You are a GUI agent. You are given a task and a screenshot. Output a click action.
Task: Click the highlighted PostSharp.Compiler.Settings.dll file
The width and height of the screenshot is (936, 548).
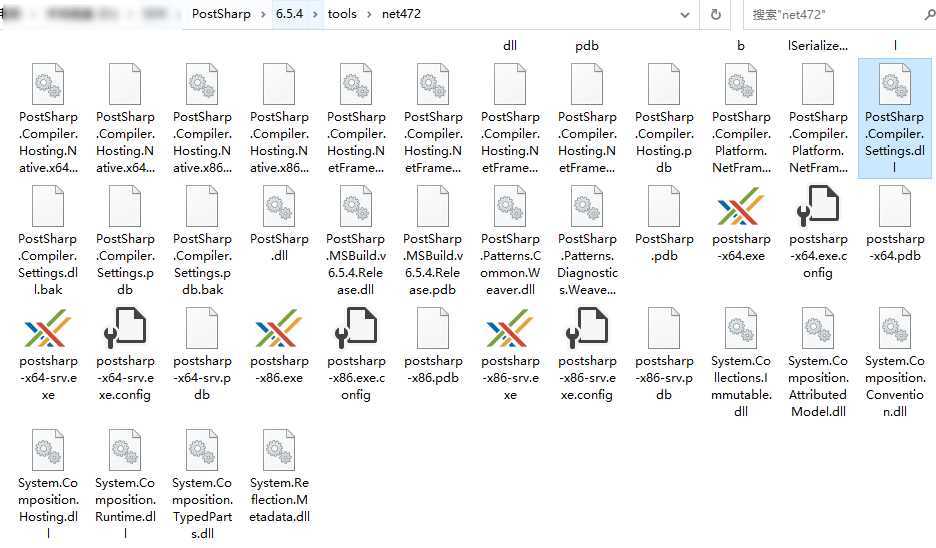(895, 119)
